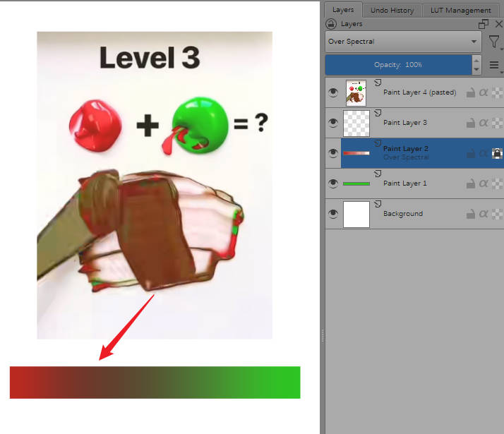Toggle alpha lock on Paint Layer 4 (pasted)
504x434 pixels.
click(x=497, y=92)
